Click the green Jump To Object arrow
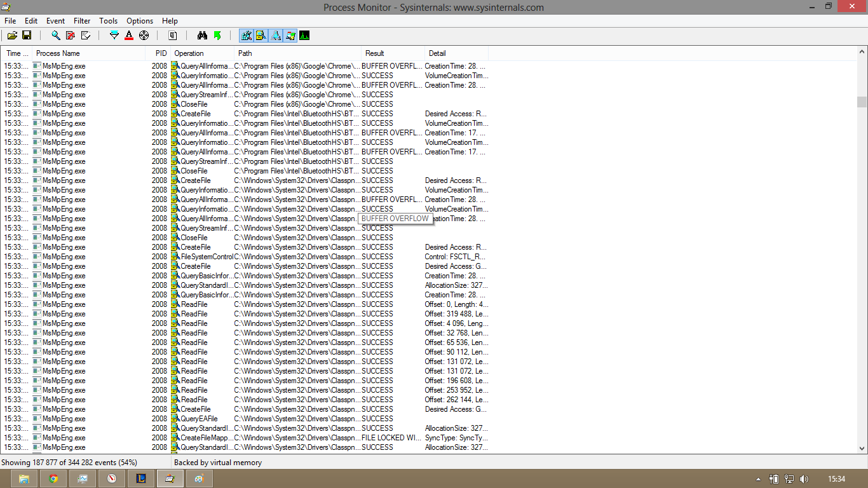This screenshot has height=488, width=868. coord(217,36)
